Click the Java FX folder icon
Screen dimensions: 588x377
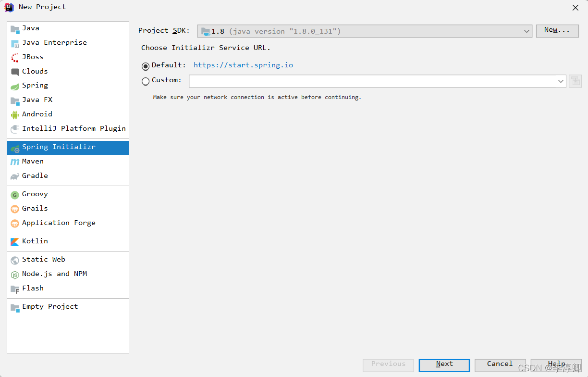click(x=15, y=101)
